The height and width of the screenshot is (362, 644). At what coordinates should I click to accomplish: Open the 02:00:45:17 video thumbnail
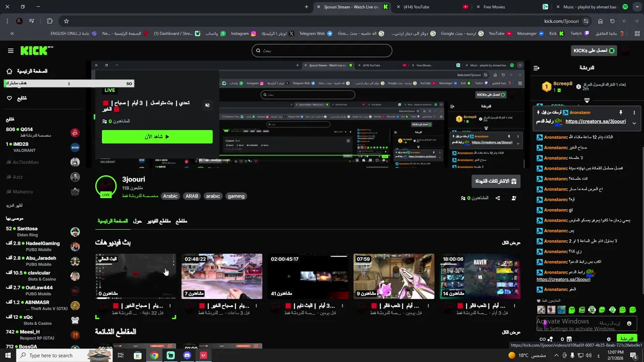click(x=308, y=276)
